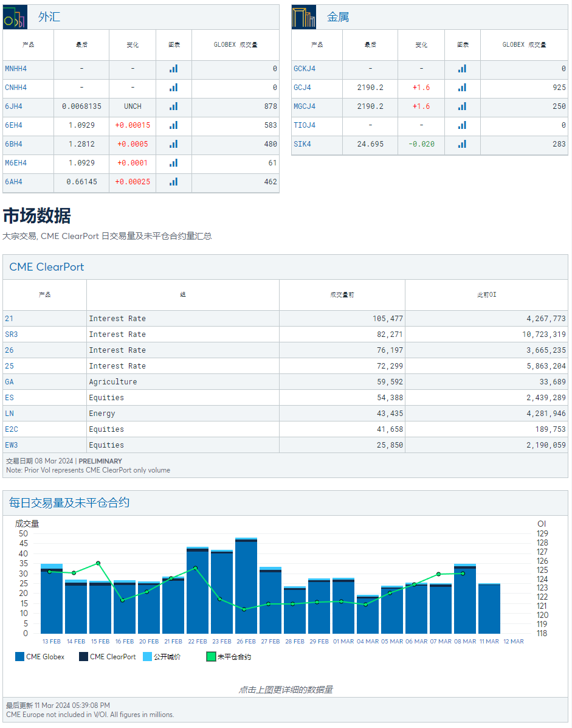The height and width of the screenshot is (728, 572).
Task: Open LN product in ClearPort table
Action: click(x=9, y=413)
